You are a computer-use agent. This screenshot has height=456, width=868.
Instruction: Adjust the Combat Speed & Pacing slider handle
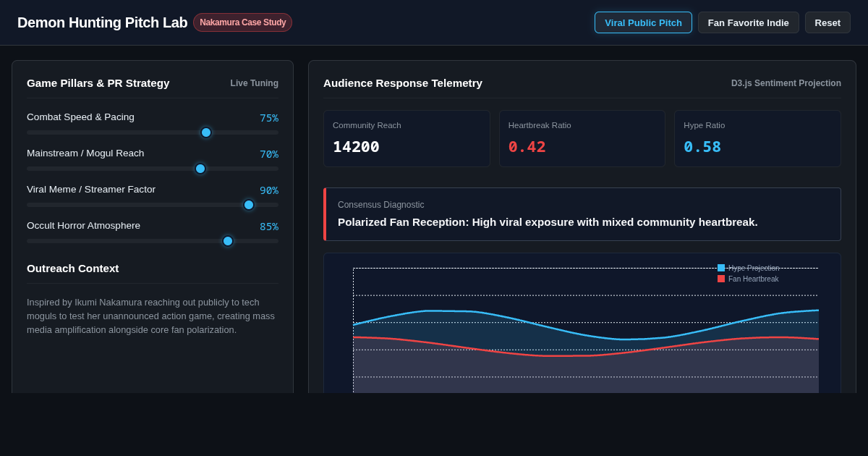[206, 132]
